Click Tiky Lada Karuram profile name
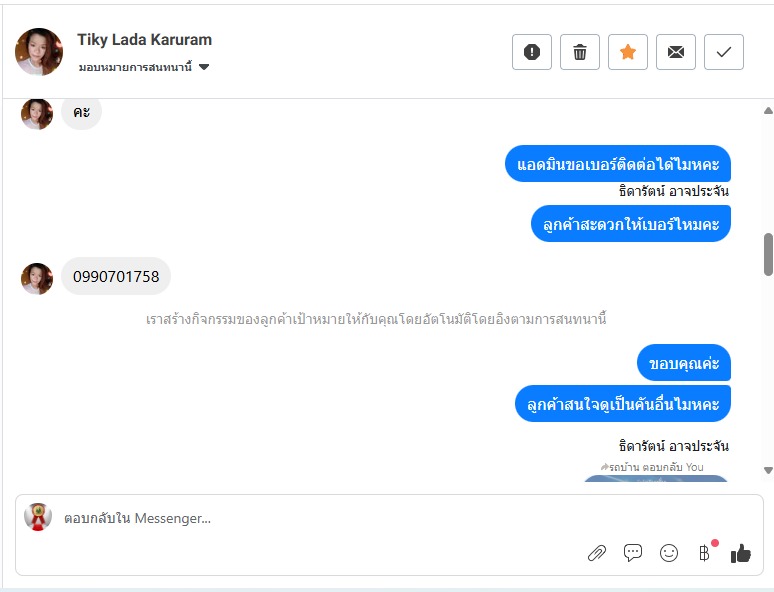The height and width of the screenshot is (592, 774). [x=144, y=39]
